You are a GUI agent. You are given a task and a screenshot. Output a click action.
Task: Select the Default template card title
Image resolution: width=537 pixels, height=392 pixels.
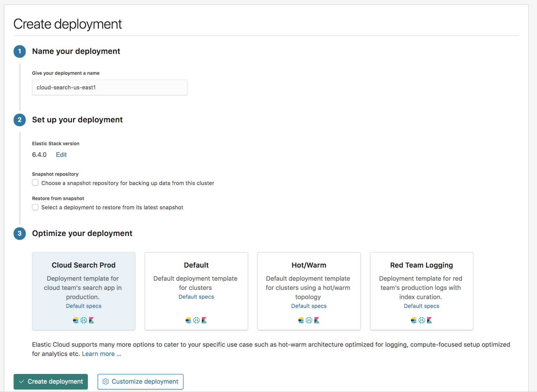[x=196, y=265]
